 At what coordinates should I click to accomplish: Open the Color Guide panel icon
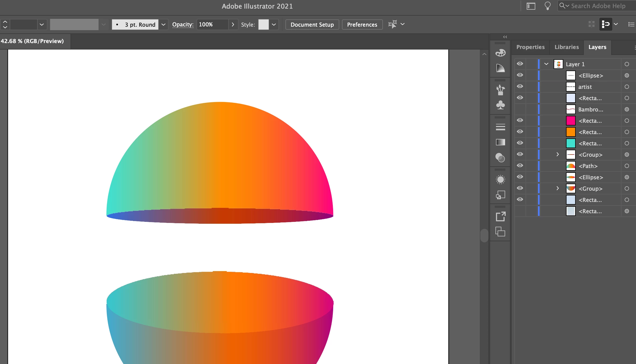pos(500,68)
